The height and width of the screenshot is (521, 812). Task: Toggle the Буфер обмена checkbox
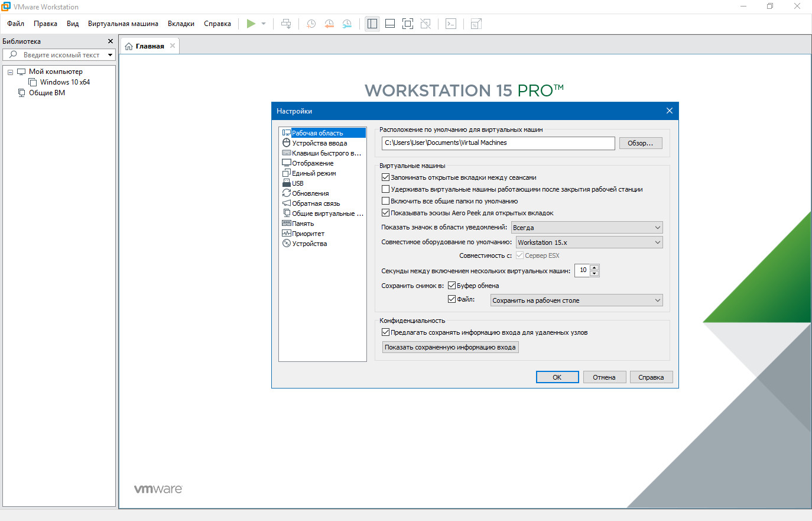(452, 286)
